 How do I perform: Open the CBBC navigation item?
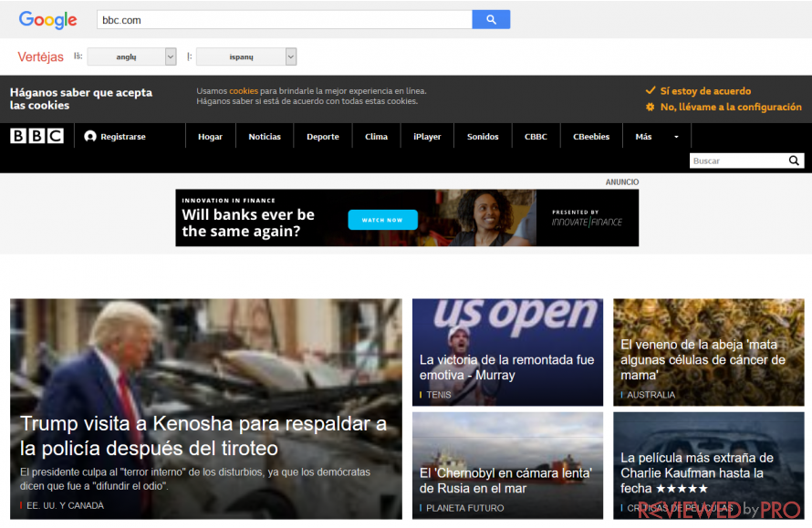(536, 137)
